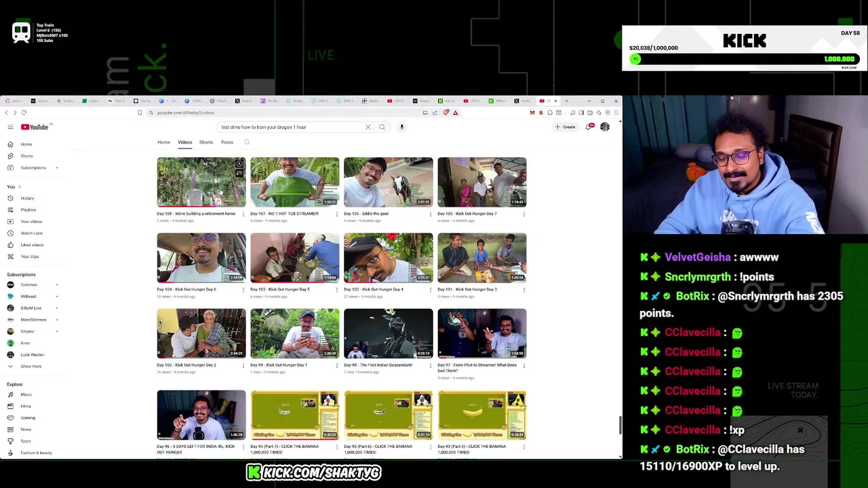Click the search magnifier button

tap(382, 127)
